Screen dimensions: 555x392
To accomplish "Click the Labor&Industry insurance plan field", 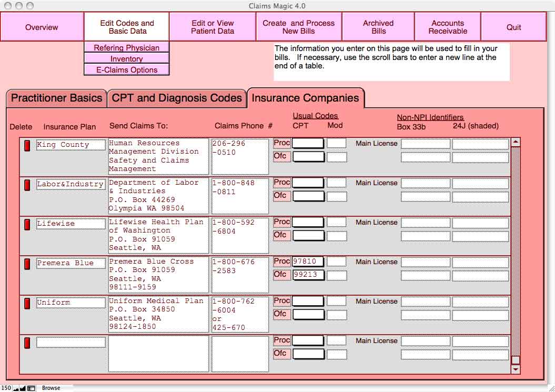I will (x=71, y=184).
